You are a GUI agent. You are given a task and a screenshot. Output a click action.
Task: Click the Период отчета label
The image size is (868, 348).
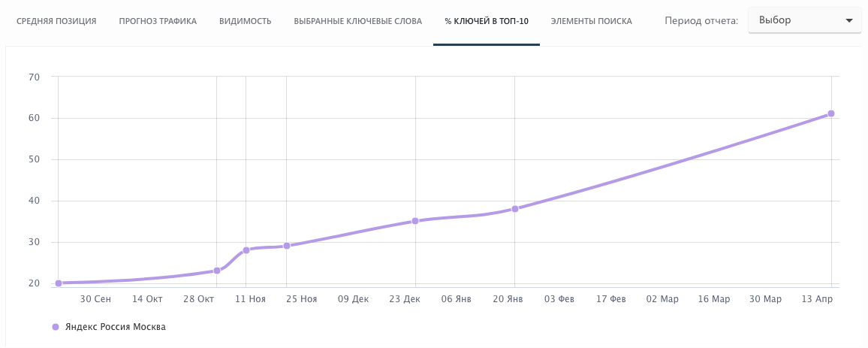[x=702, y=21]
